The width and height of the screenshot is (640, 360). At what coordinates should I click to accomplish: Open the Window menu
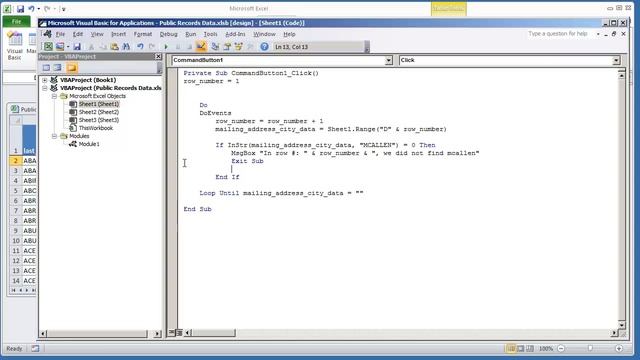(264, 34)
